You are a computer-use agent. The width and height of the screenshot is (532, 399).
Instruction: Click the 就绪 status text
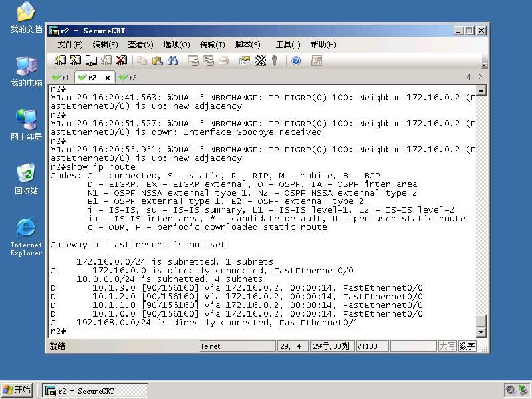pyautogui.click(x=58, y=346)
